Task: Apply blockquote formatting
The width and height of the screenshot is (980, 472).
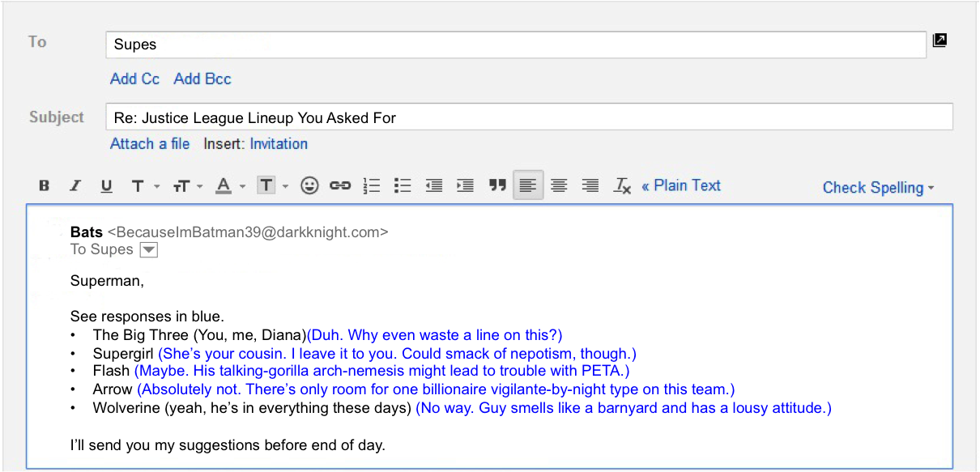Action: tap(496, 185)
